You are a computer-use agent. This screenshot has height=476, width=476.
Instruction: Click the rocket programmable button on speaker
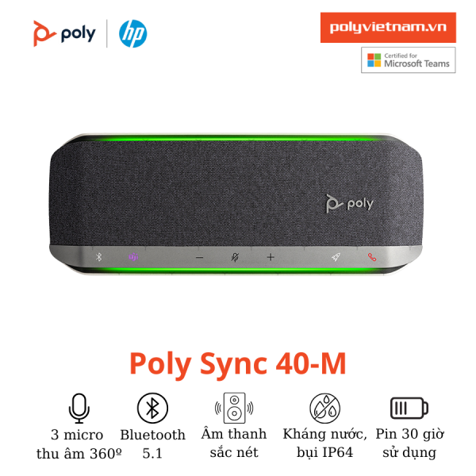(x=336, y=257)
